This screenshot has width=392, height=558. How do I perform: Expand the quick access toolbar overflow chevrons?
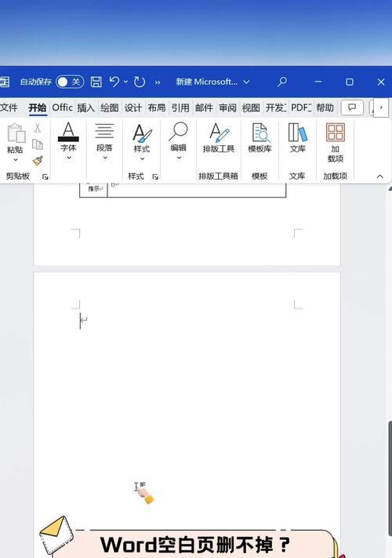pos(157,82)
